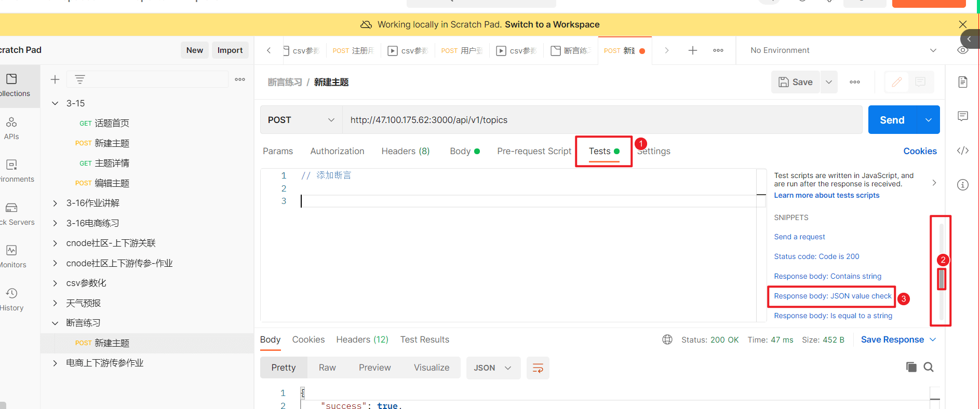Click the comment mode icon beside pencil
The width and height of the screenshot is (980, 409).
coord(920,82)
